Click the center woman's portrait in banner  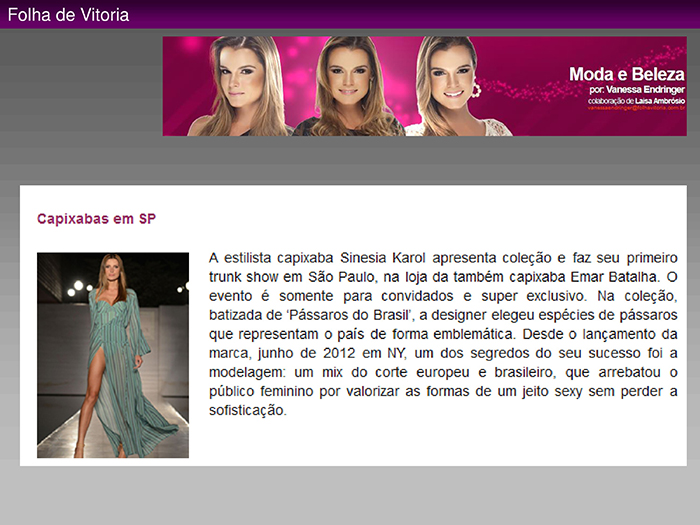(x=348, y=87)
